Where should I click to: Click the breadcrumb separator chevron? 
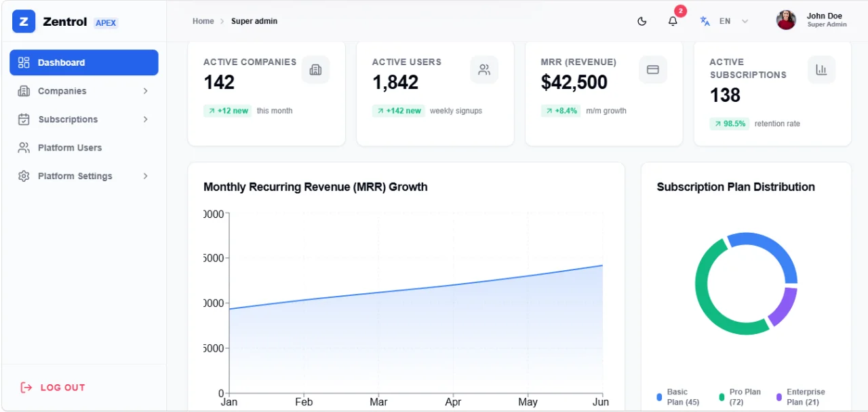222,21
